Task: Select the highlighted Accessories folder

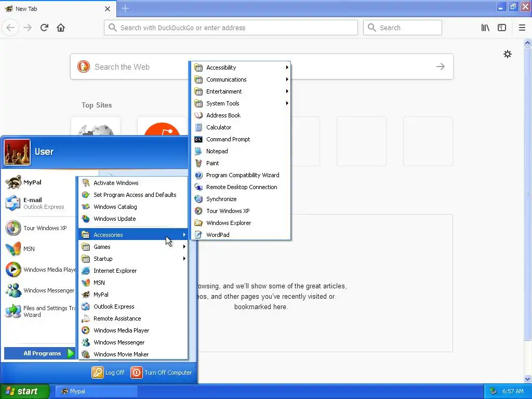Action: pos(133,235)
